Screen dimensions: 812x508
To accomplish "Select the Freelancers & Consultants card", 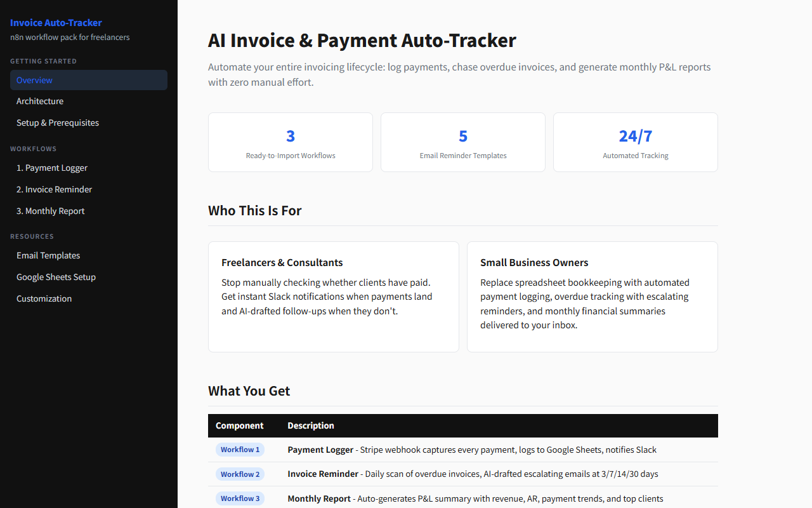I will [333, 297].
